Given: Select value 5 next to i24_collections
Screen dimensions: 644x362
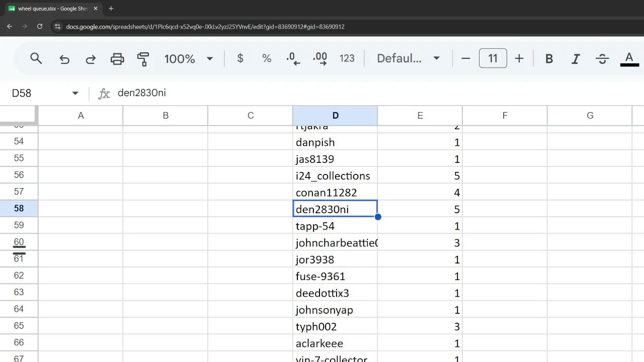Looking at the screenshot, I should 420,175.
